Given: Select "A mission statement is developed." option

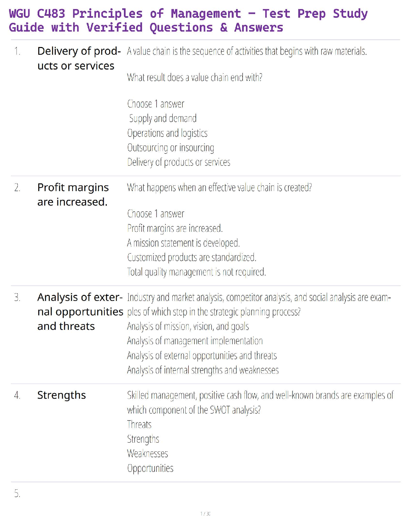Looking at the screenshot, I should (x=183, y=243).
